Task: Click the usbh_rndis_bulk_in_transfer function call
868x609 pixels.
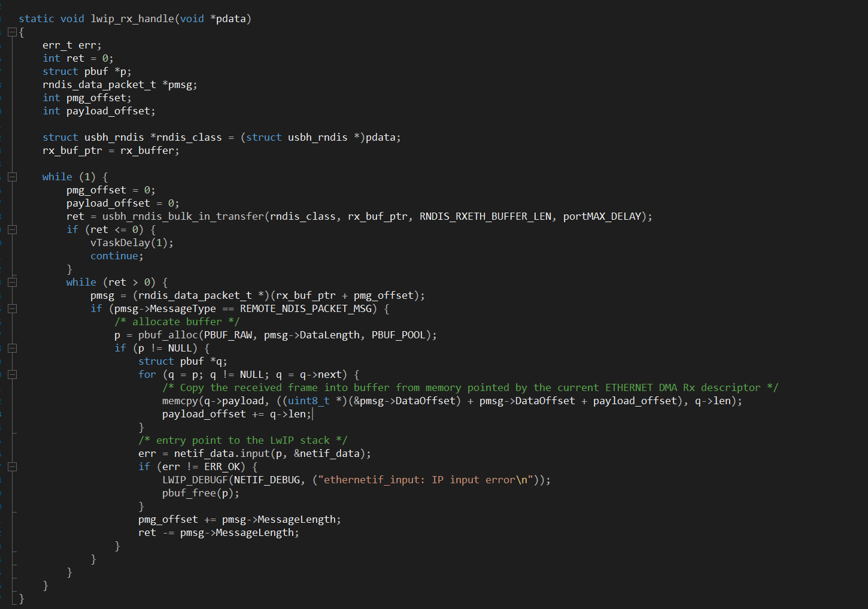Action: click(183, 216)
